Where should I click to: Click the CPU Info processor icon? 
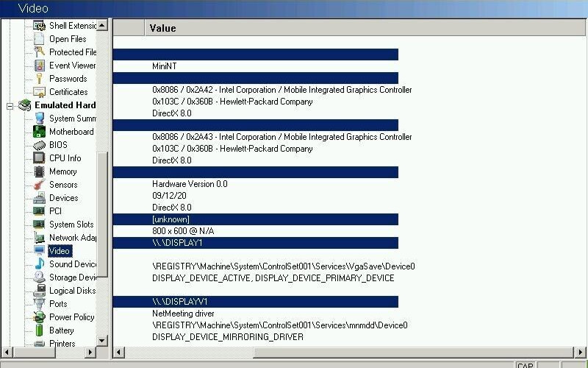coord(39,158)
